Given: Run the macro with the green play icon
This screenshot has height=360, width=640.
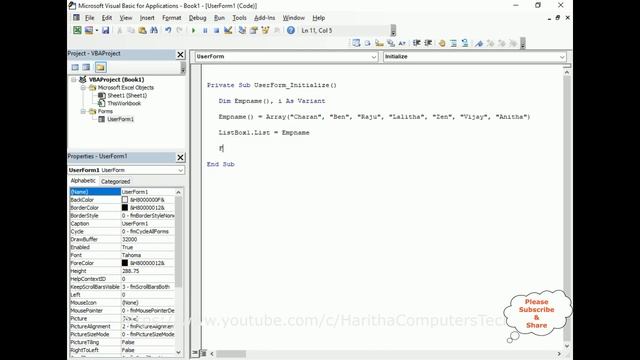Looking at the screenshot, I should [193, 30].
